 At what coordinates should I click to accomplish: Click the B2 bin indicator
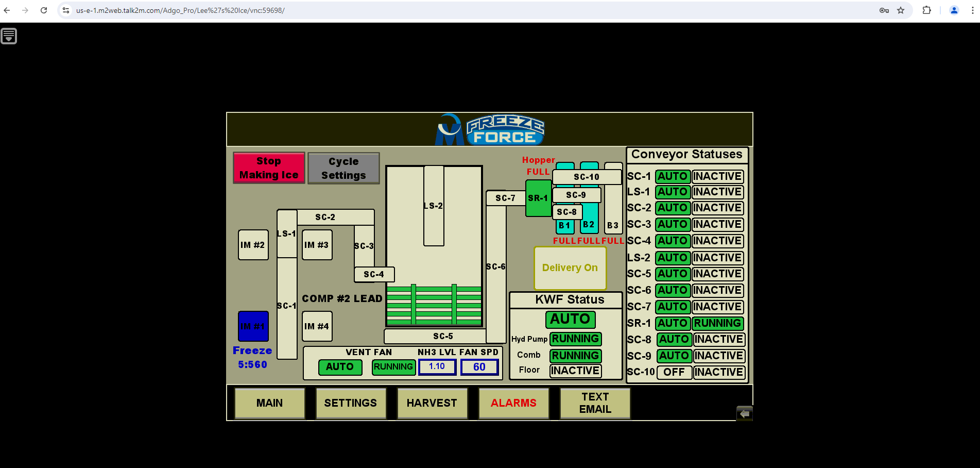coord(589,225)
